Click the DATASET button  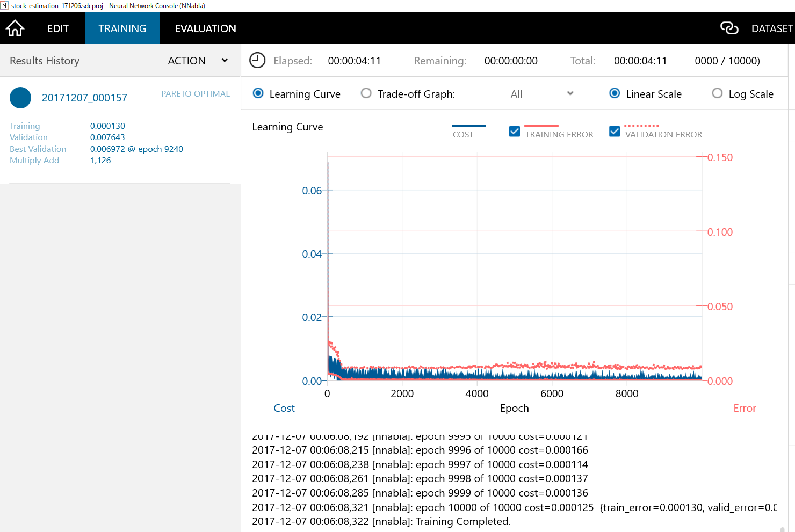(x=772, y=28)
